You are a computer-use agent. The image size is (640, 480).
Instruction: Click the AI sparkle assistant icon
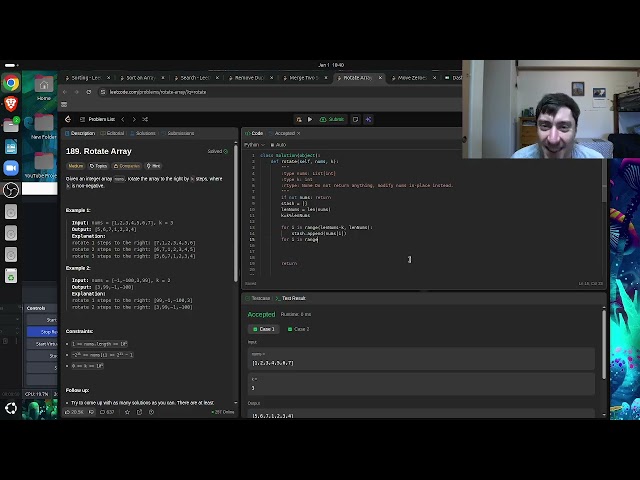point(369,119)
